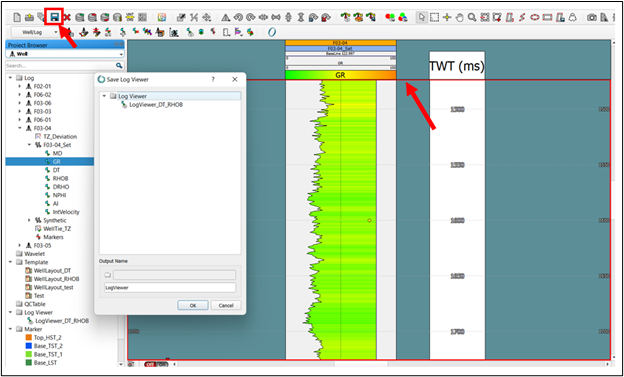Click the camera snapshot icon
The height and width of the screenshot is (377, 624).
pyautogui.click(x=592, y=17)
